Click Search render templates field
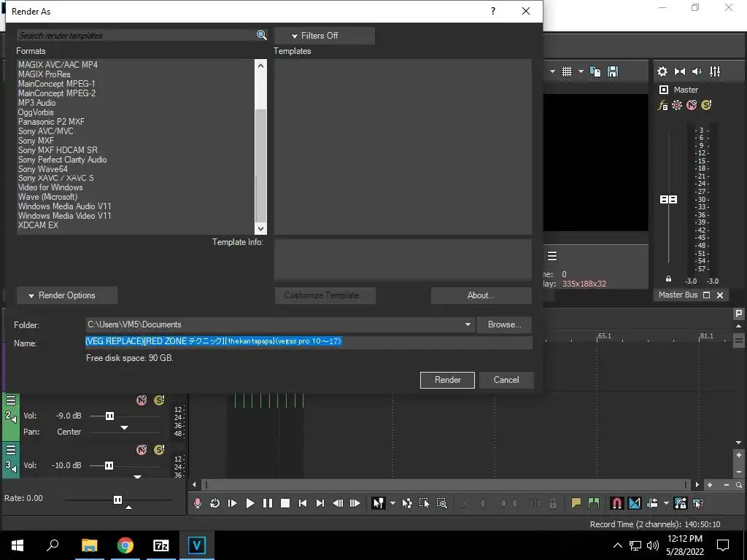Viewport: 747px width, 560px height. (x=136, y=35)
